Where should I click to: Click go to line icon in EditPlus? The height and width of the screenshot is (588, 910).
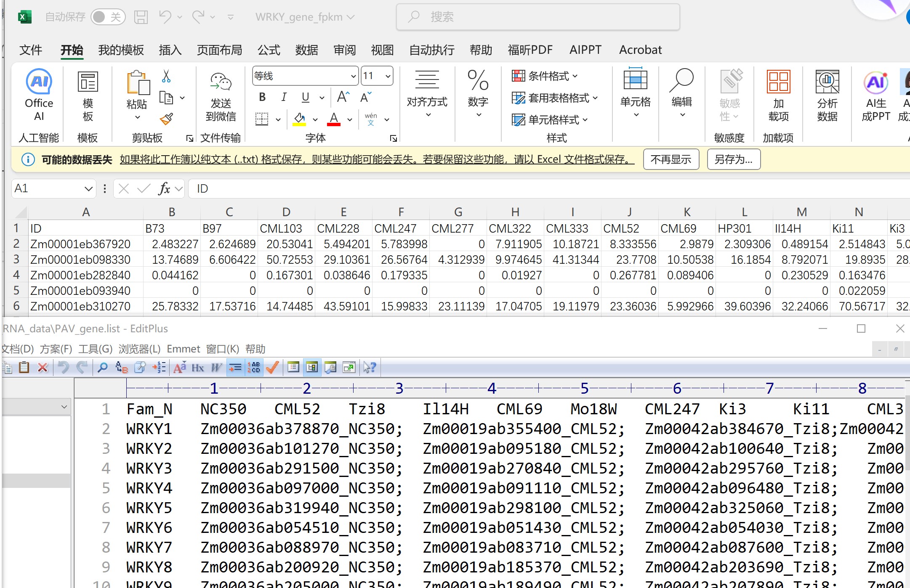click(x=160, y=367)
